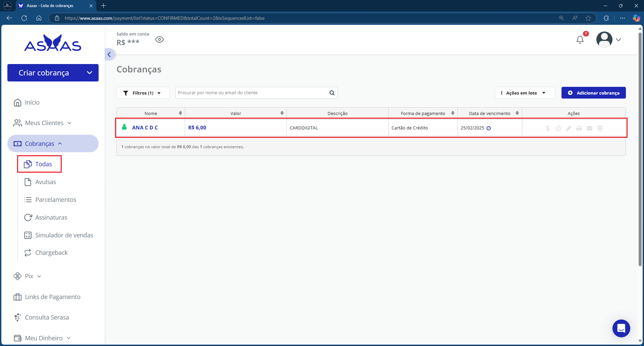The width and height of the screenshot is (644, 346).
Task: Open the Ações em lote dropdown
Action: pyautogui.click(x=525, y=93)
